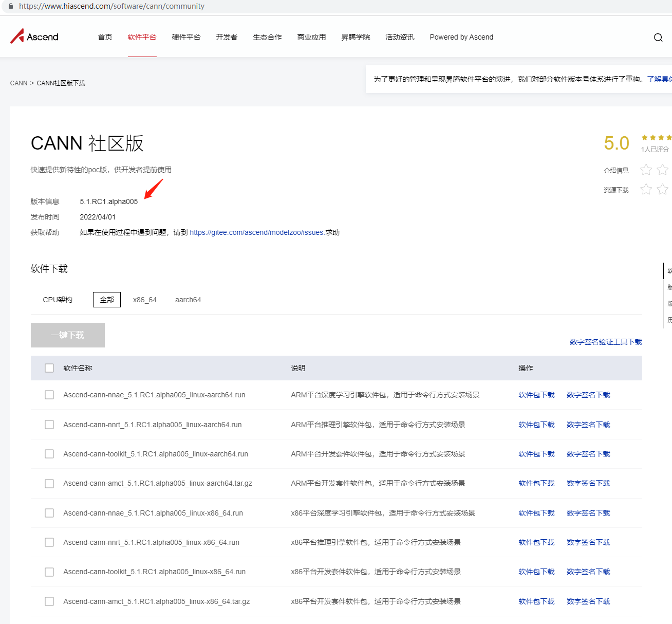Click the version text 5.1.RC1.alpha005

(x=109, y=201)
